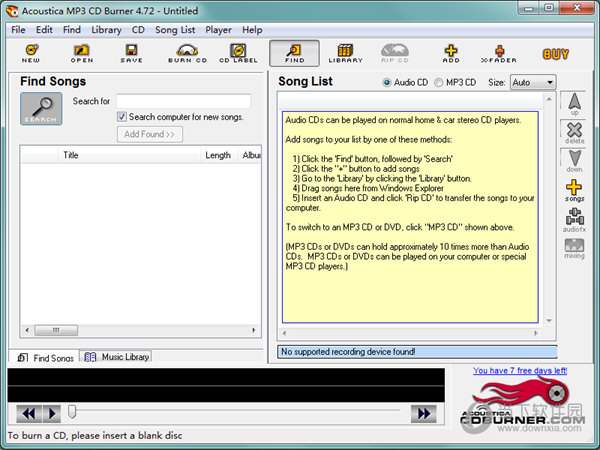Image resolution: width=600 pixels, height=450 pixels.
Task: Click the results list horizontal scrollbar thumb
Action: click(x=56, y=330)
